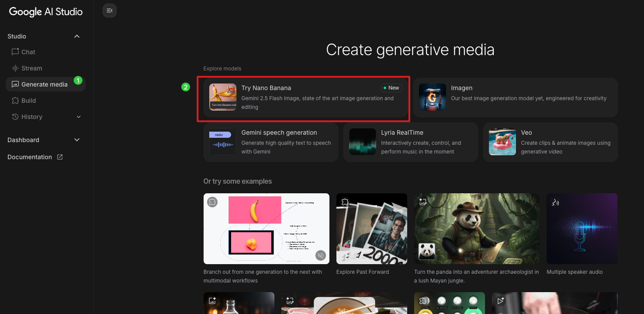644x314 pixels.
Task: Click the Gemini speech generation waveform thumbnail
Action: (223, 142)
